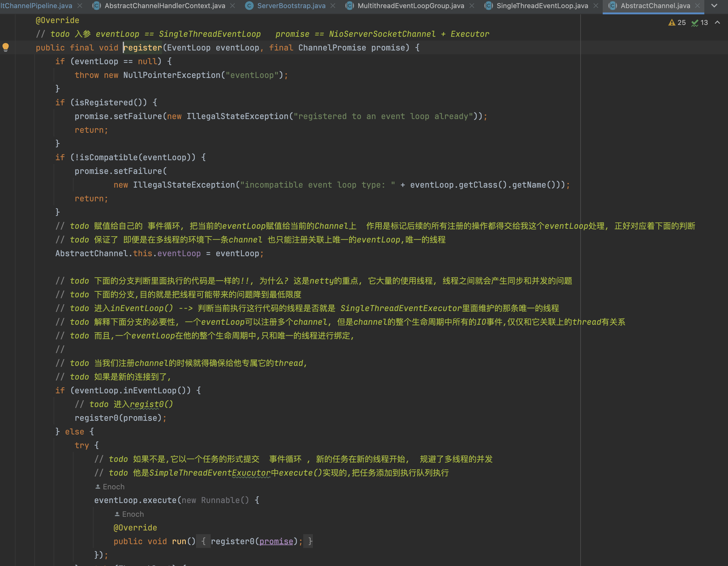Click ChannelPromise parameter type
728x566 pixels.
(x=332, y=48)
